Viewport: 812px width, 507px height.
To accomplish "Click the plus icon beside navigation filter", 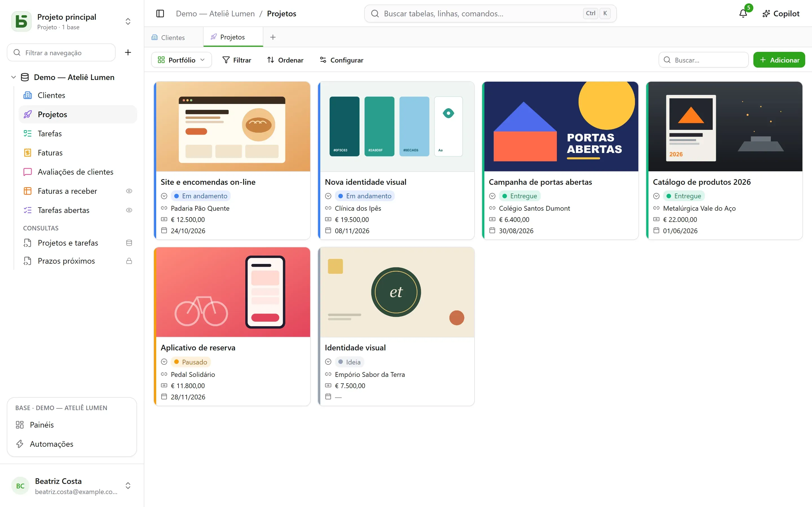I will click(x=128, y=52).
